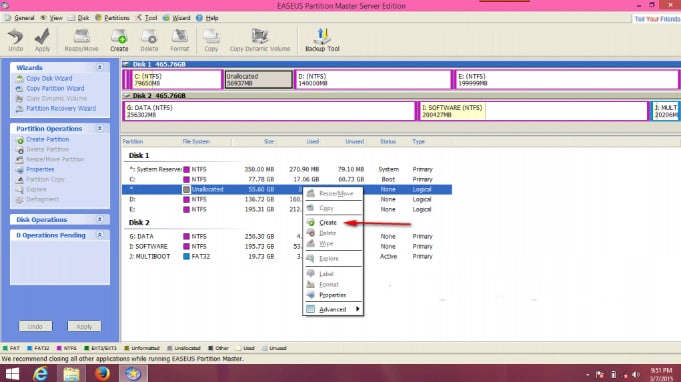Select the J: MULTIBOOT partition row
Image resolution: width=681 pixels, height=382 pixels.
pyautogui.click(x=287, y=257)
